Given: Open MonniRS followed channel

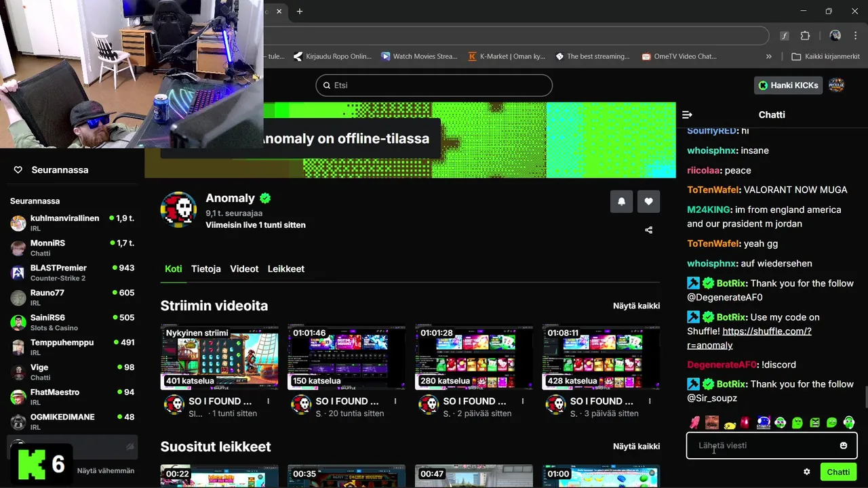Looking at the screenshot, I should 72,248.
